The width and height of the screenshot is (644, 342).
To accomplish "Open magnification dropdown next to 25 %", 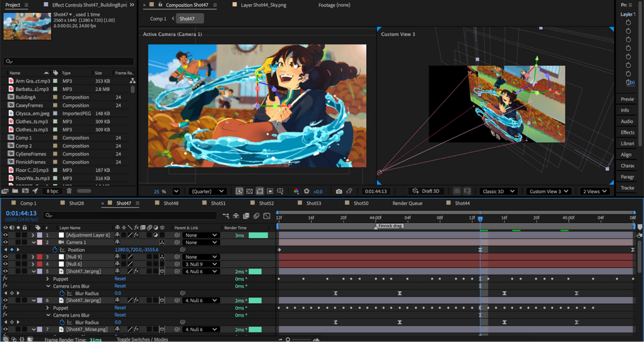I will 176,192.
